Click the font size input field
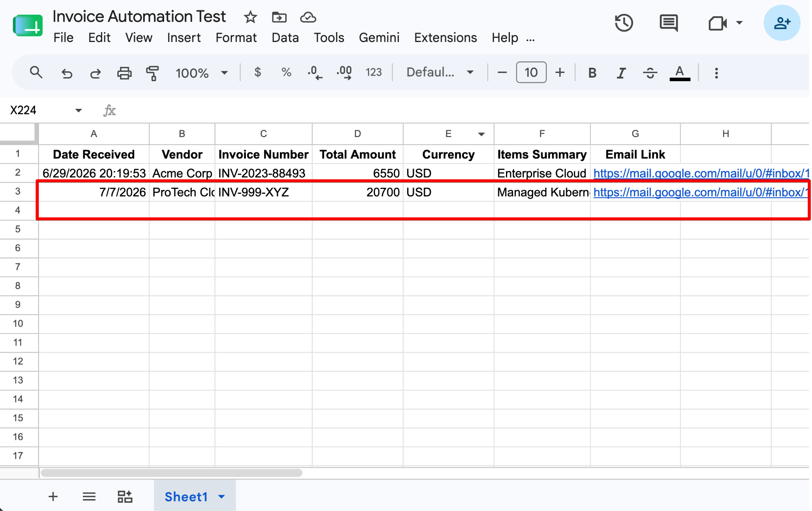The image size is (812, 511). pos(531,72)
